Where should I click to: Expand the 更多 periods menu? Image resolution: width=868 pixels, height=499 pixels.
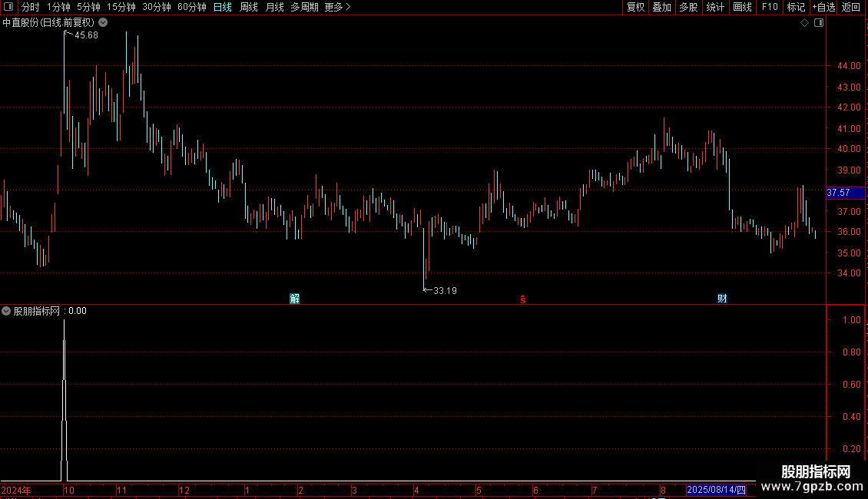click(x=338, y=7)
